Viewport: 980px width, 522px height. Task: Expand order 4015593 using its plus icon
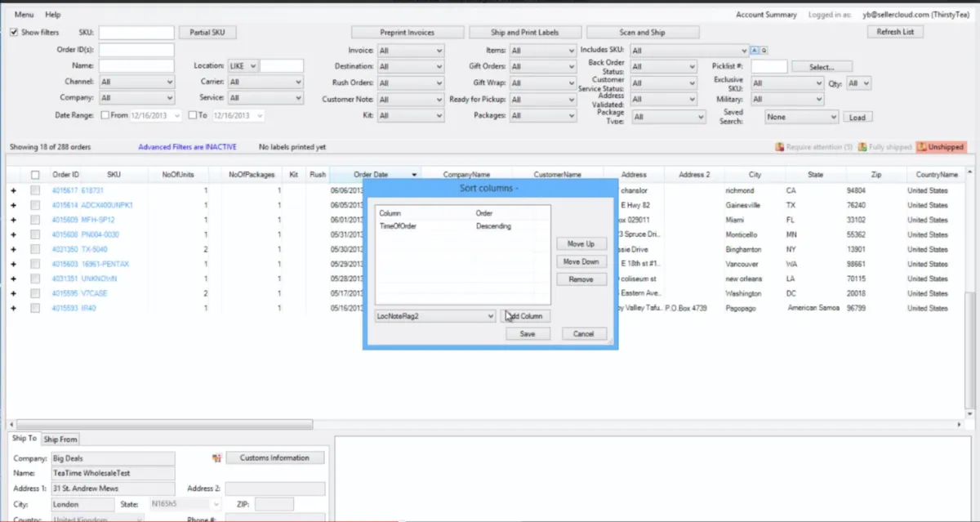13,308
